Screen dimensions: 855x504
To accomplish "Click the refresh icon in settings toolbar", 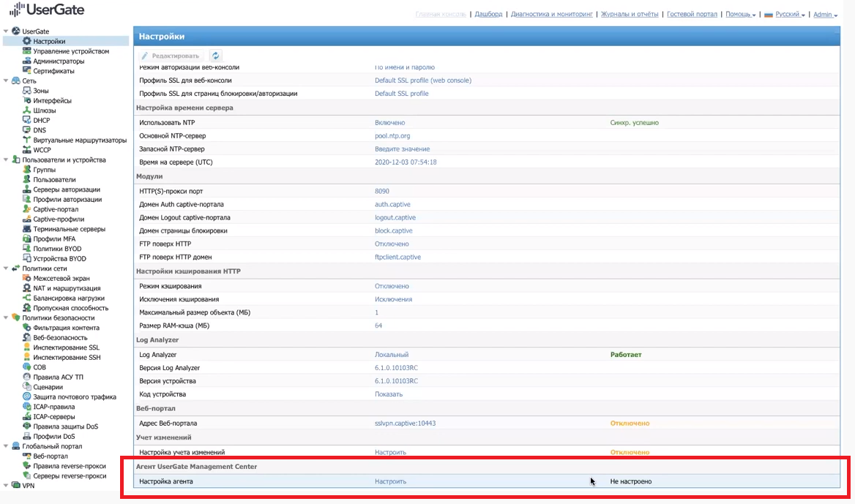I will click(x=215, y=56).
